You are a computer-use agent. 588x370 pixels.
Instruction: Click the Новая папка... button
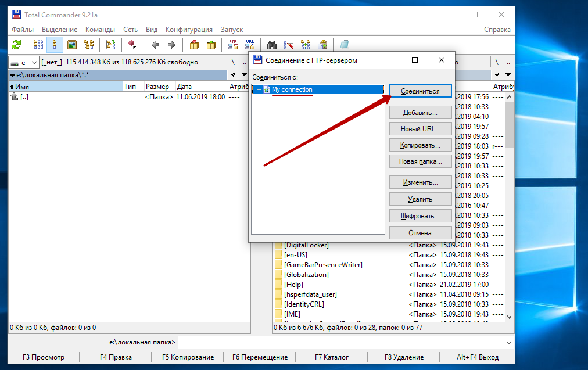(421, 161)
